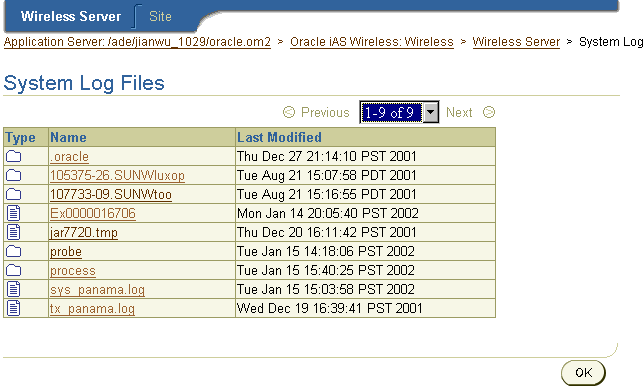Click the folder icon beside .oracle
Screen dimensions: 643x388
tap(14, 156)
